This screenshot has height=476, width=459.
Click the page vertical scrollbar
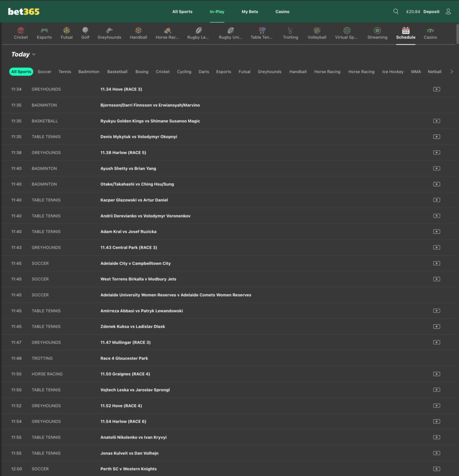[x=457, y=34]
